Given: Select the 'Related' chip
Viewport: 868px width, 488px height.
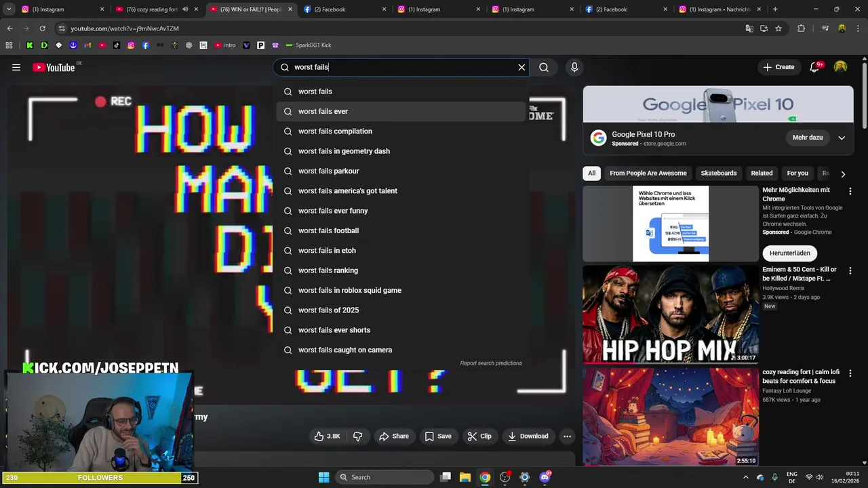Looking at the screenshot, I should (x=762, y=174).
